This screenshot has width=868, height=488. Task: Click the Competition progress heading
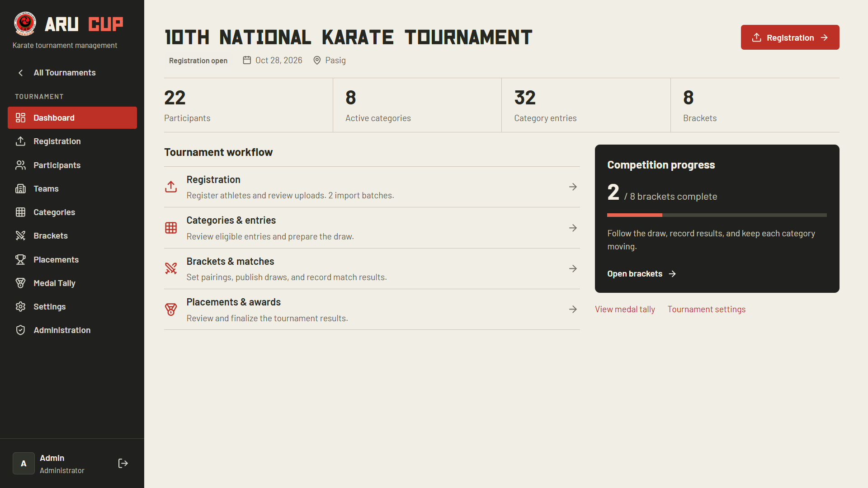[661, 165]
